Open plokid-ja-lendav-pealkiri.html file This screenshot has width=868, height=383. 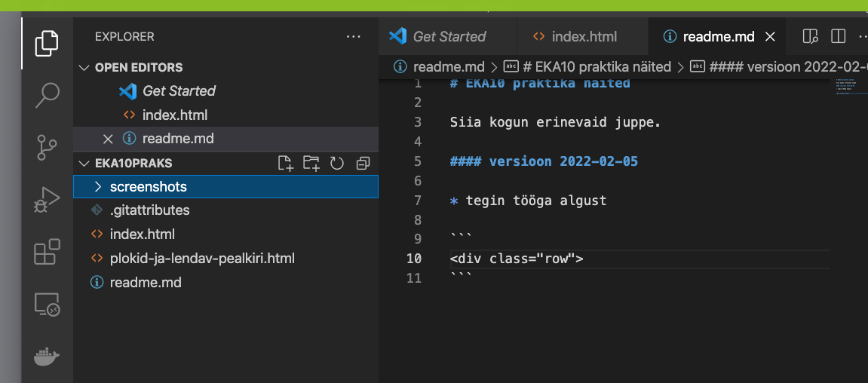click(x=225, y=258)
